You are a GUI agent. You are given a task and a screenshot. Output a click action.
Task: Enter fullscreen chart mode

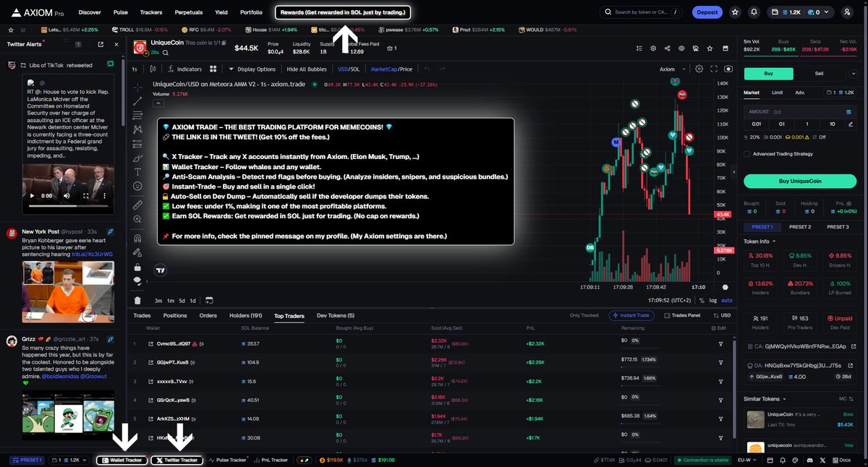click(x=713, y=69)
